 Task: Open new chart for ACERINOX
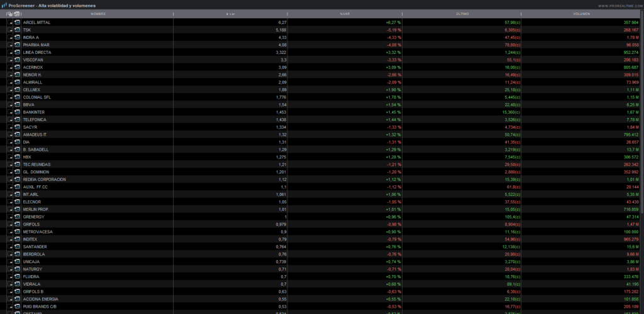coord(17,67)
